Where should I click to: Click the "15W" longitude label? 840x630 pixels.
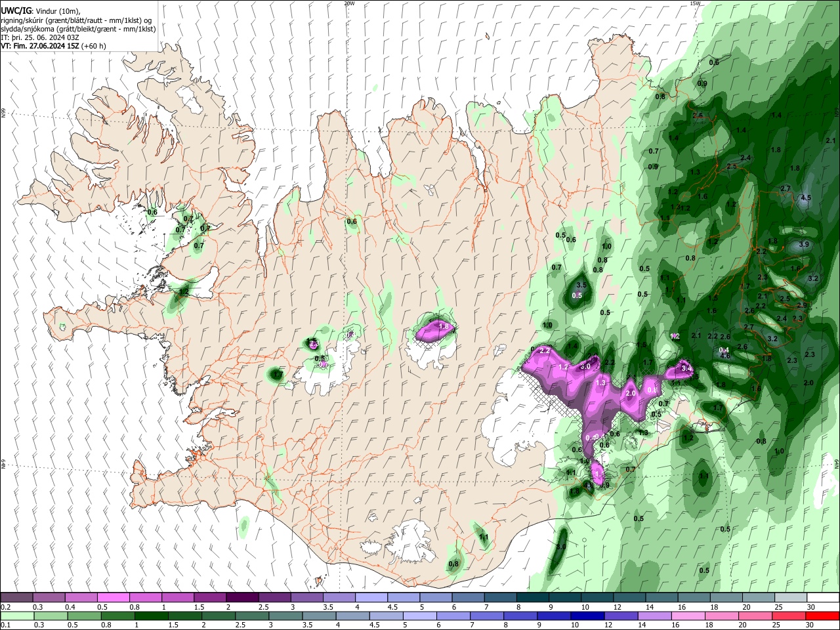(x=695, y=3)
